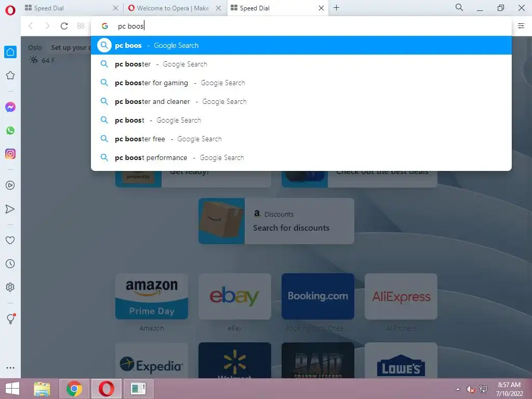Open Bookmarks star in sidebar
This screenshot has width=532, height=399.
pos(10,75)
